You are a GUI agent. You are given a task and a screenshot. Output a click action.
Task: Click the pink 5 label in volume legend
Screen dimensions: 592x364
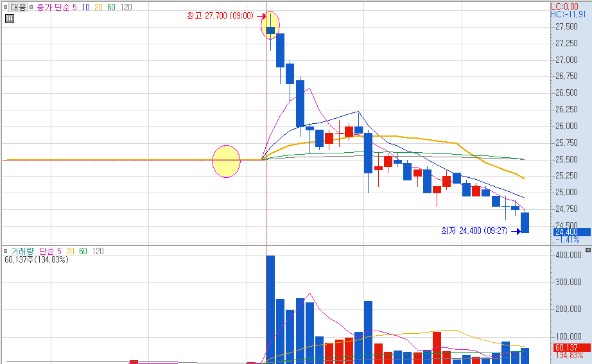coord(59,251)
